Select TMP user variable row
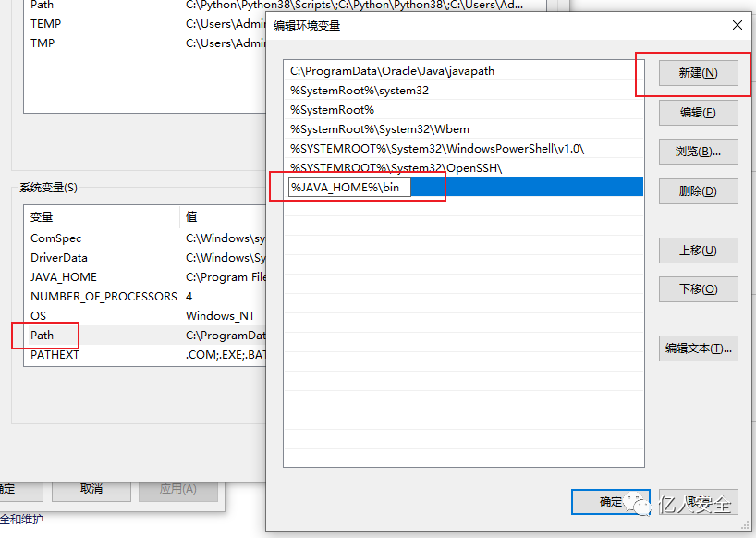The height and width of the screenshot is (538, 756). 145,43
